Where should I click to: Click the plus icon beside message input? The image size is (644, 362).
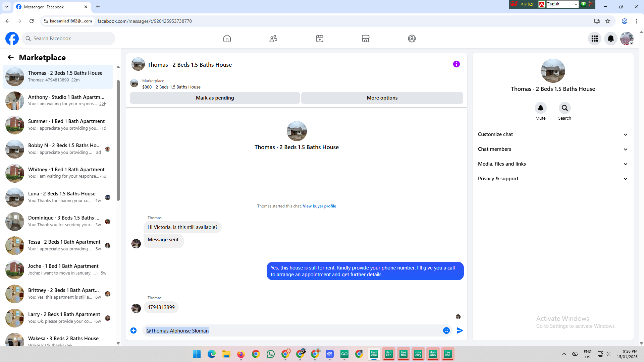click(x=133, y=330)
